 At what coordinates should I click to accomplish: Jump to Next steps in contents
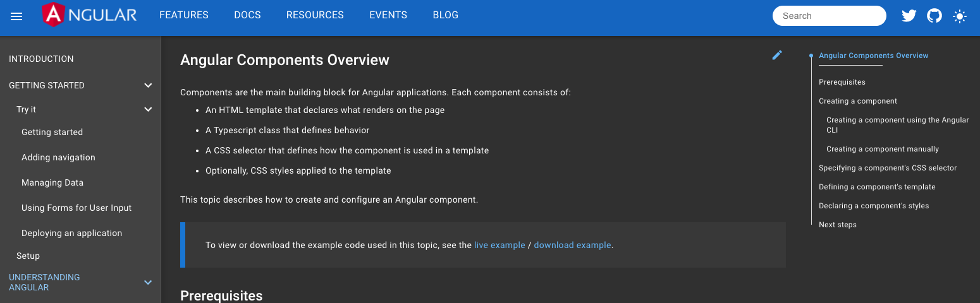(x=838, y=225)
